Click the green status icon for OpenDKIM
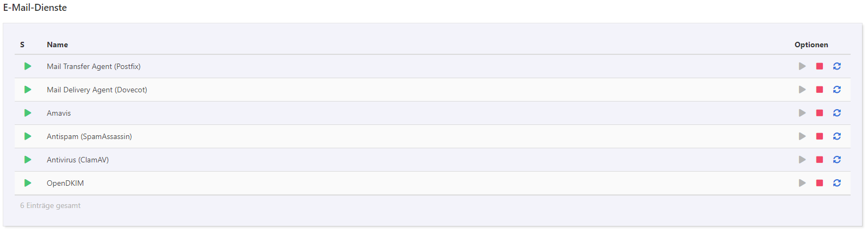Viewport: 868px width, 233px height. click(28, 183)
